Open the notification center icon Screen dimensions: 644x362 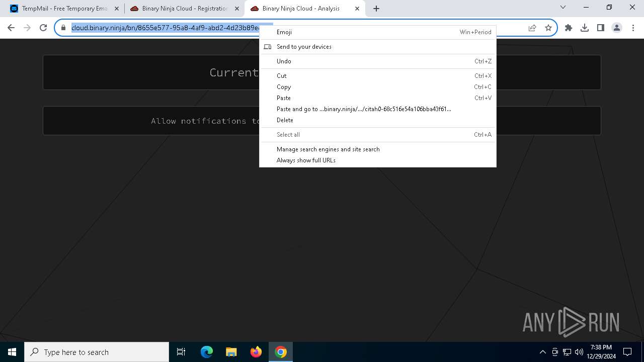627,352
